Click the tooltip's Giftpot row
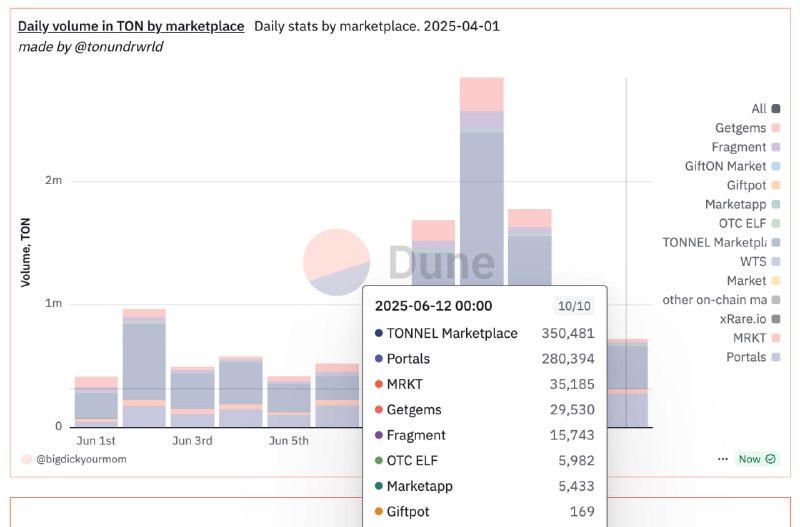Viewport: 800px width, 527px height. tap(485, 512)
